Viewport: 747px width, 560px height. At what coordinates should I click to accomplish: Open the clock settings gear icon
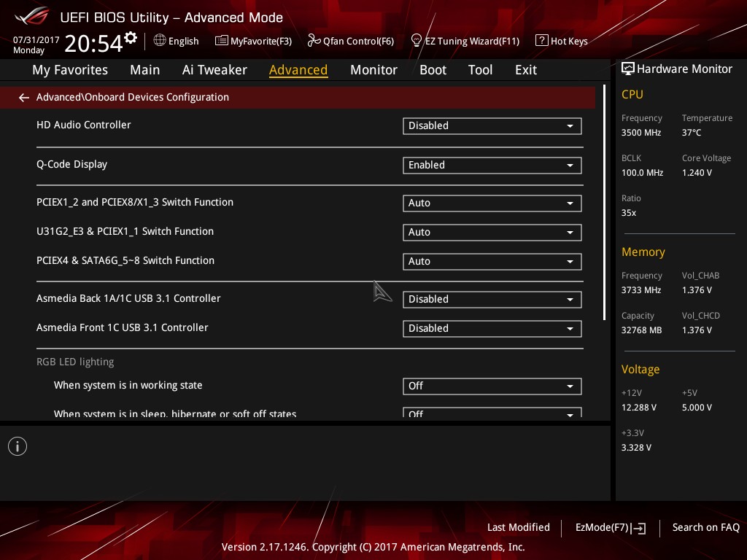coord(131,37)
